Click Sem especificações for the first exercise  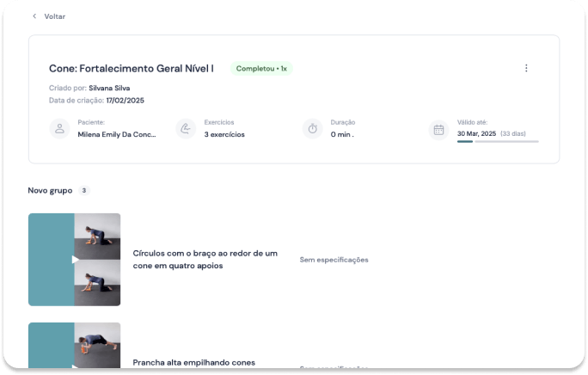(x=334, y=259)
